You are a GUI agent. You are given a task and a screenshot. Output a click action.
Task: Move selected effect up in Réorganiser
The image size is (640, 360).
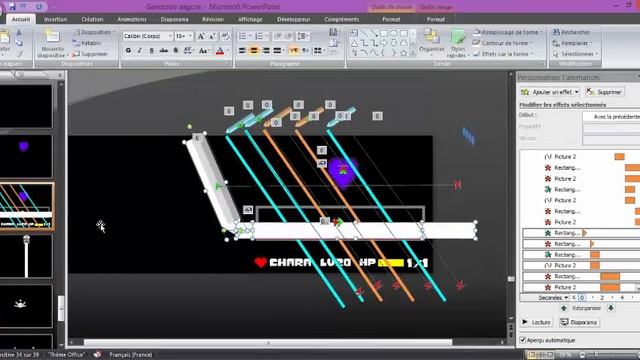click(564, 308)
